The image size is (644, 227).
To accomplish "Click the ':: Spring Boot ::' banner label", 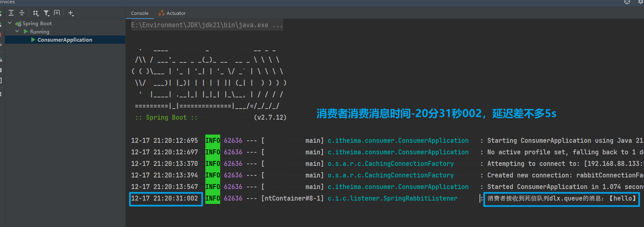I will click(x=166, y=118).
